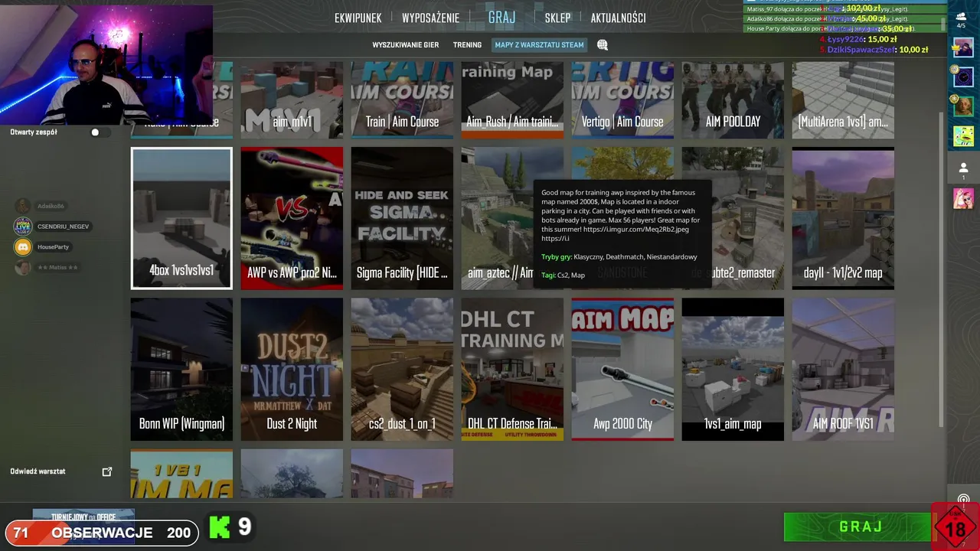Select the DHL CT Defense Training map
980x551 pixels.
(x=512, y=369)
